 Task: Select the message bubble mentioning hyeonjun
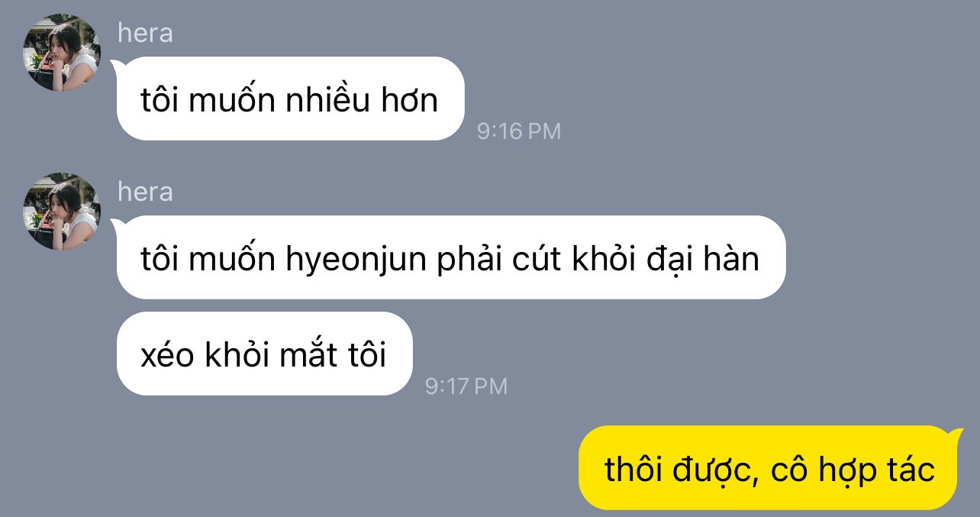pyautogui.click(x=450, y=257)
